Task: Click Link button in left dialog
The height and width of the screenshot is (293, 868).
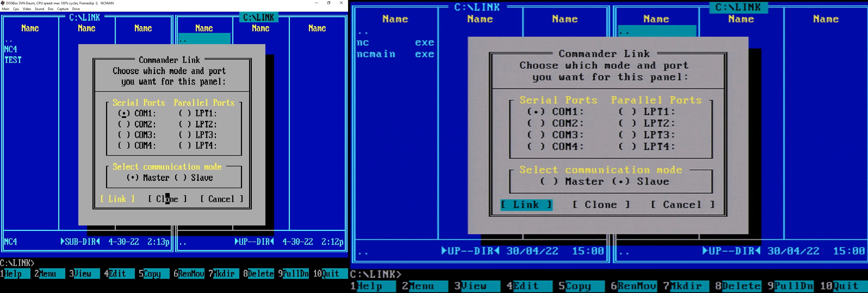Action: tap(117, 199)
